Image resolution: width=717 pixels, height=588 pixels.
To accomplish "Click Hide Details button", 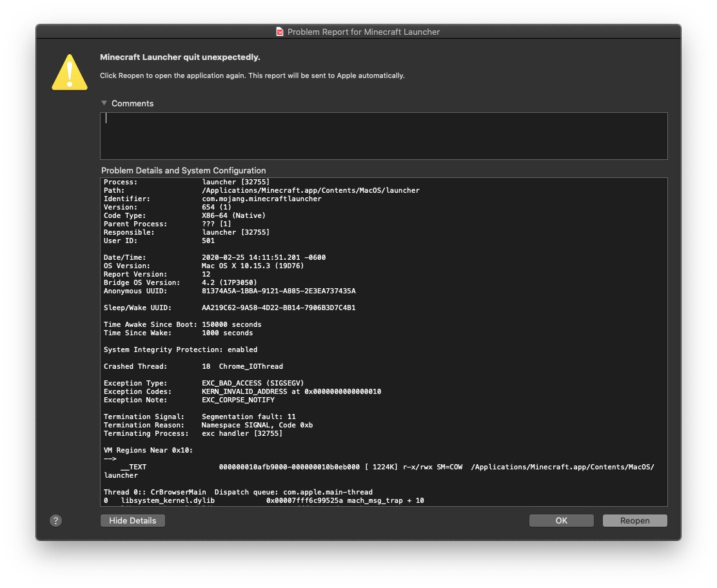I will pos(133,520).
